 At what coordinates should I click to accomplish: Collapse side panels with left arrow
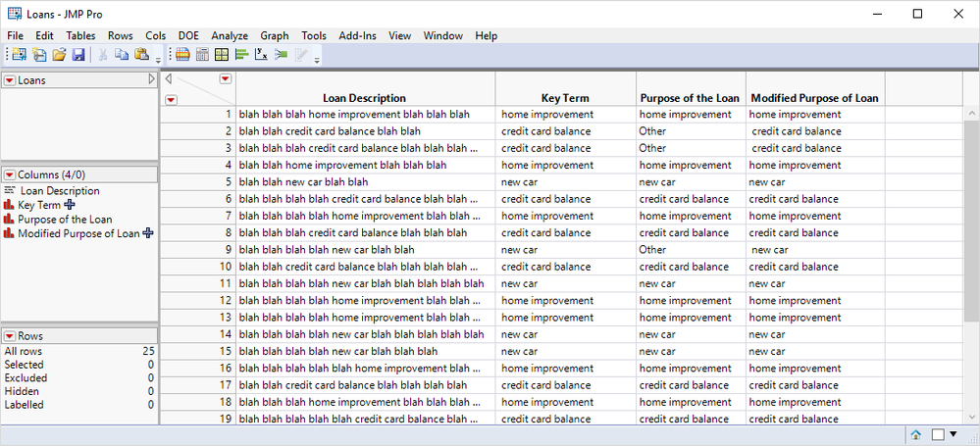point(168,78)
